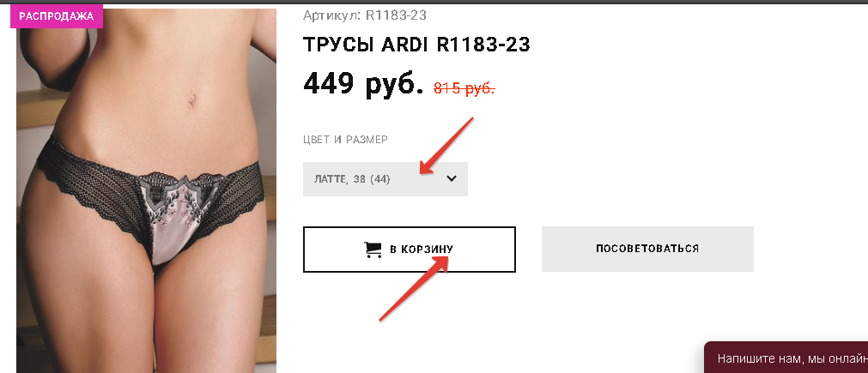Click the ПОСОВЕТОВАТЬСЯ button
The height and width of the screenshot is (373, 868).
[x=647, y=249]
